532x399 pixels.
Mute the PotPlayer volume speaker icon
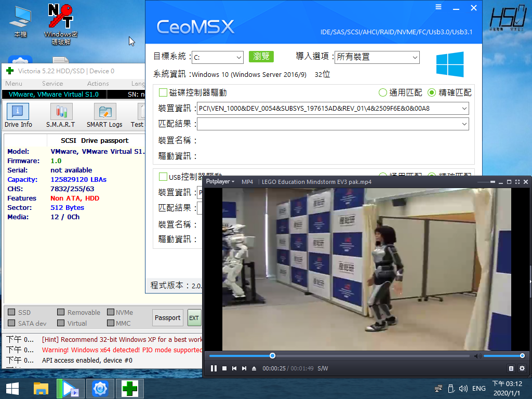tap(478, 356)
